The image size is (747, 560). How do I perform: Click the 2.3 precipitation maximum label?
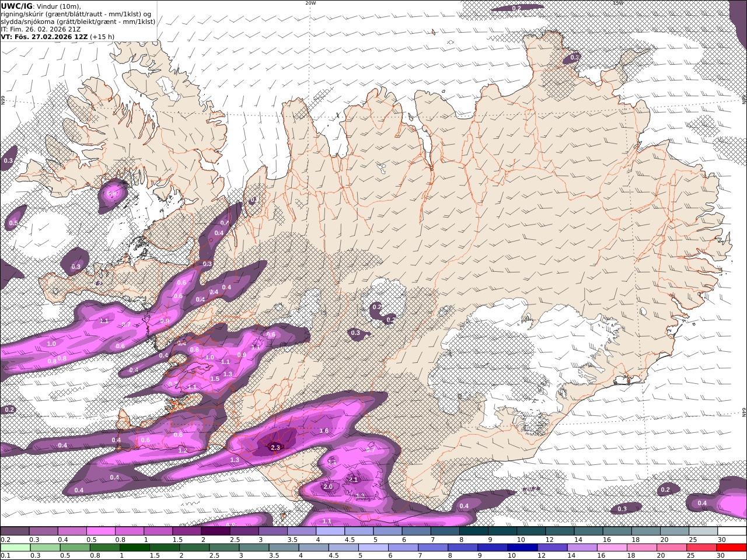(x=276, y=447)
